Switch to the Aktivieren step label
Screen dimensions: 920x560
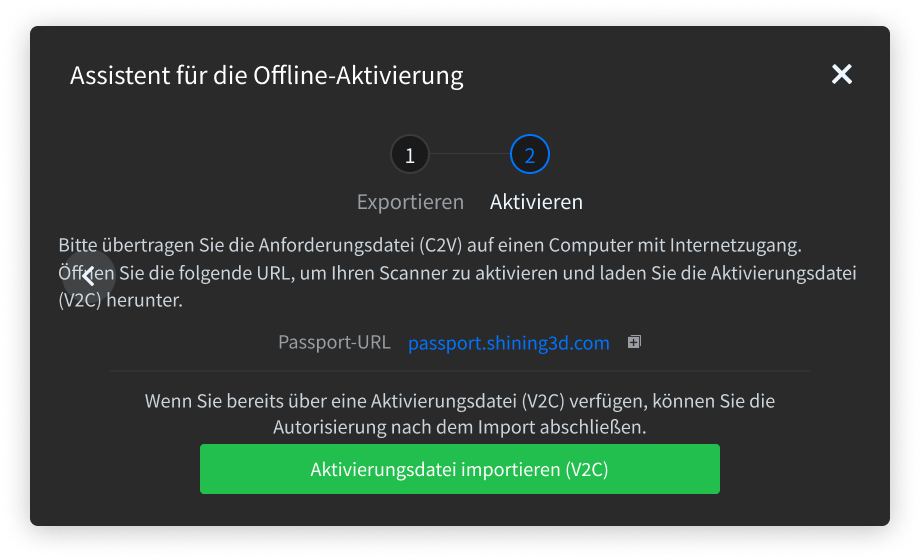[x=536, y=202]
